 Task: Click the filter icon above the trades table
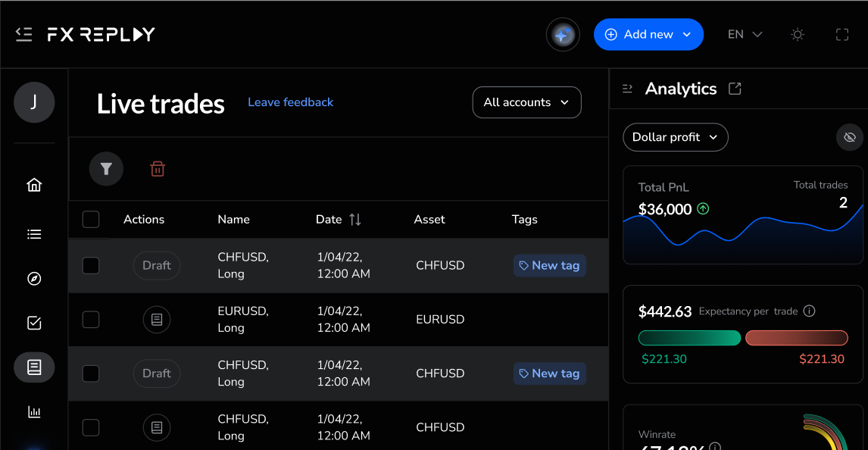point(106,168)
